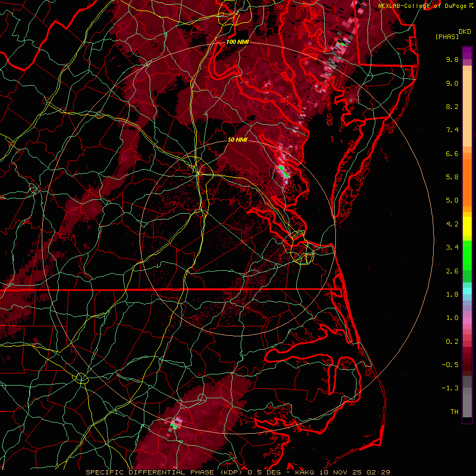The image size is (476, 476).
Task: Select the -1.3 scale value
Action: [x=450, y=388]
